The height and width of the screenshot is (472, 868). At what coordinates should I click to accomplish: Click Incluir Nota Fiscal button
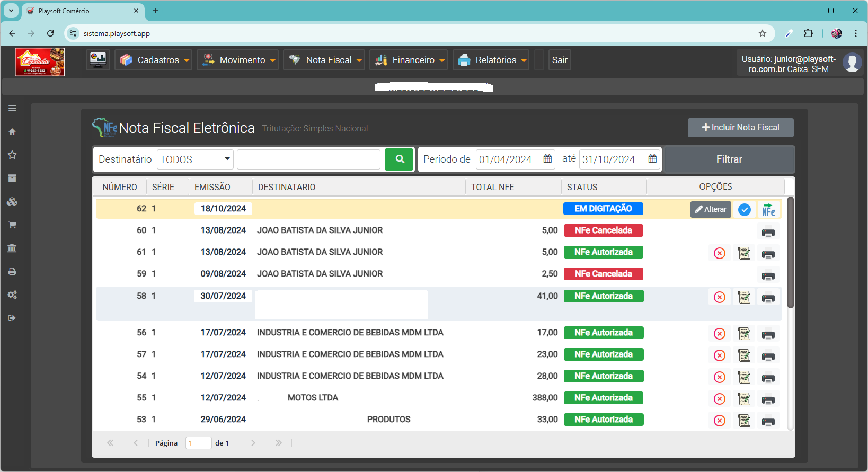[741, 128]
